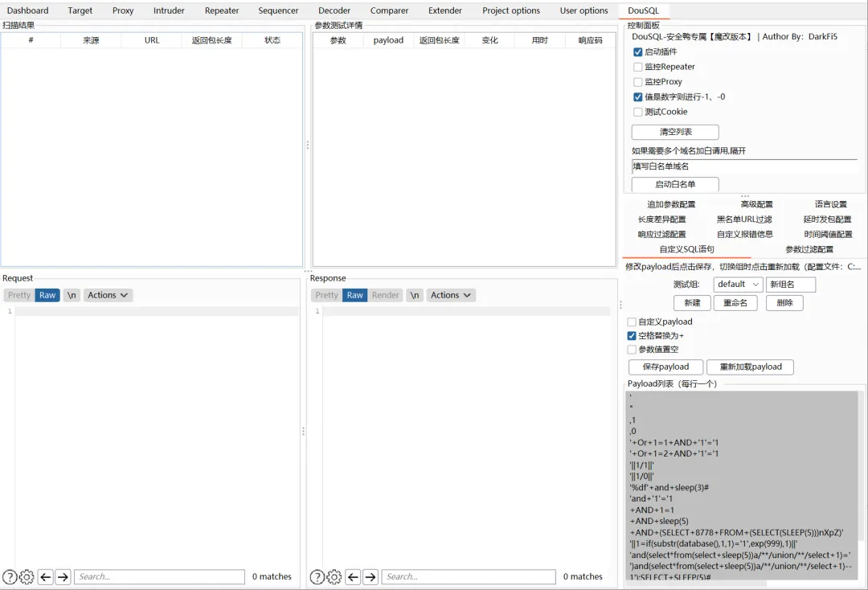Go to previous match in Response search
Image resolution: width=868 pixels, height=590 pixels.
(353, 576)
